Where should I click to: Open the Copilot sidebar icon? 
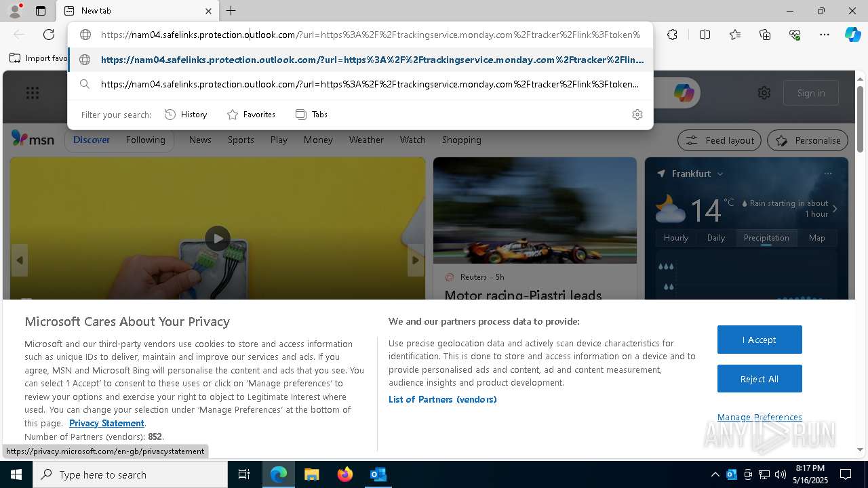pyautogui.click(x=852, y=35)
